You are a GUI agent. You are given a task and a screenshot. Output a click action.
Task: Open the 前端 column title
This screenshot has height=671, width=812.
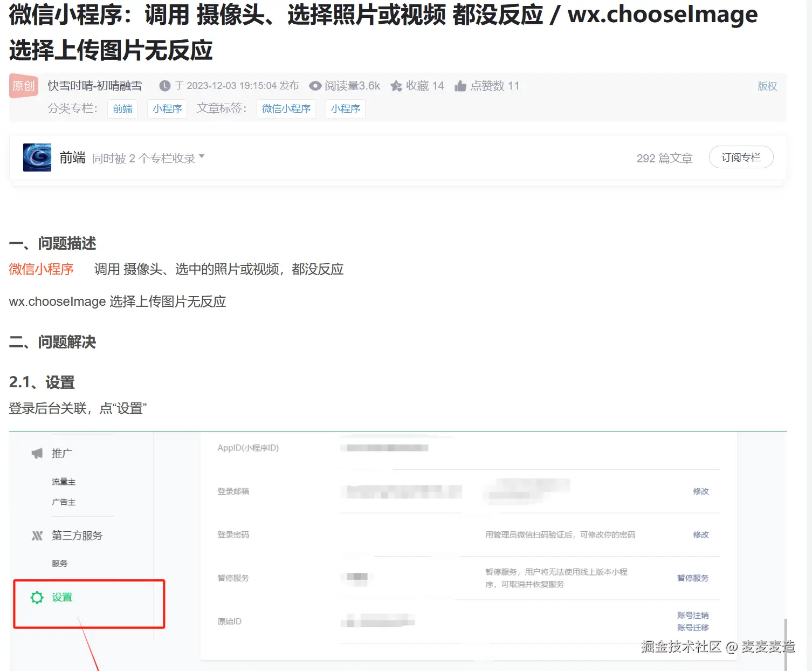(x=72, y=158)
